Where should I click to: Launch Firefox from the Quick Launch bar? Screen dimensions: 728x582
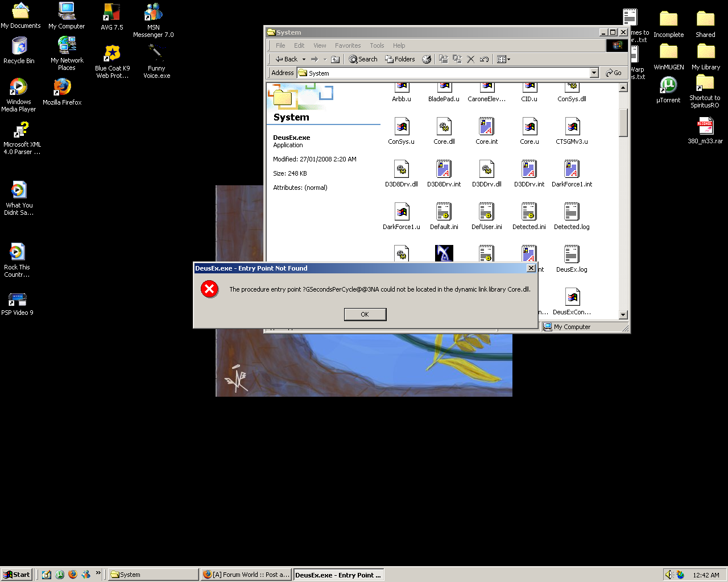click(x=72, y=575)
